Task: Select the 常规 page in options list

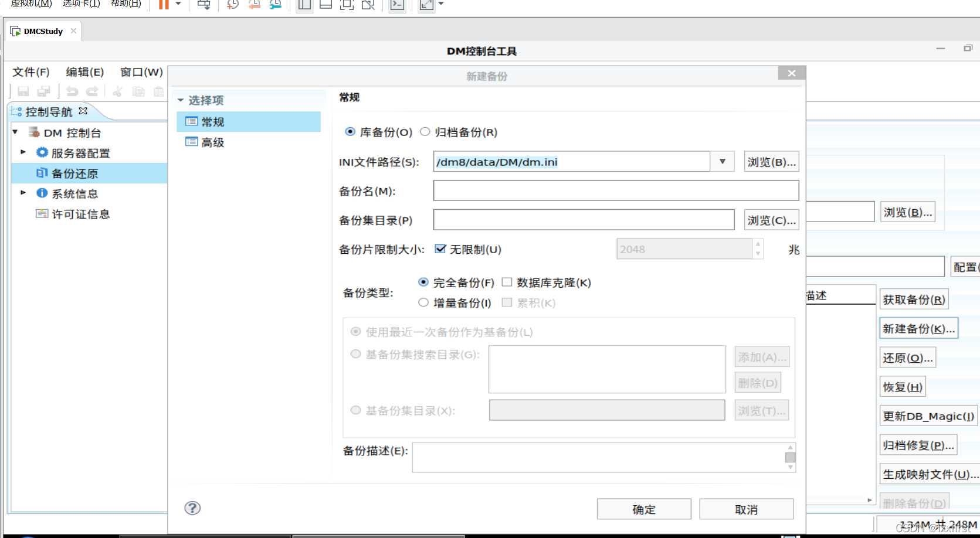Action: 249,121
